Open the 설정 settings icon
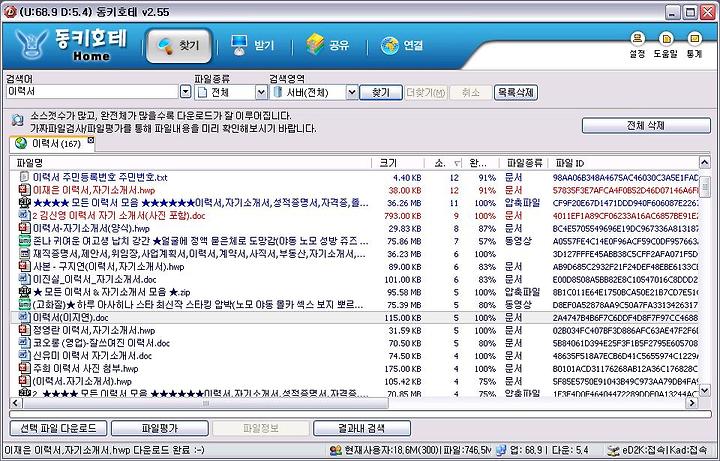720x461 pixels. (637, 45)
